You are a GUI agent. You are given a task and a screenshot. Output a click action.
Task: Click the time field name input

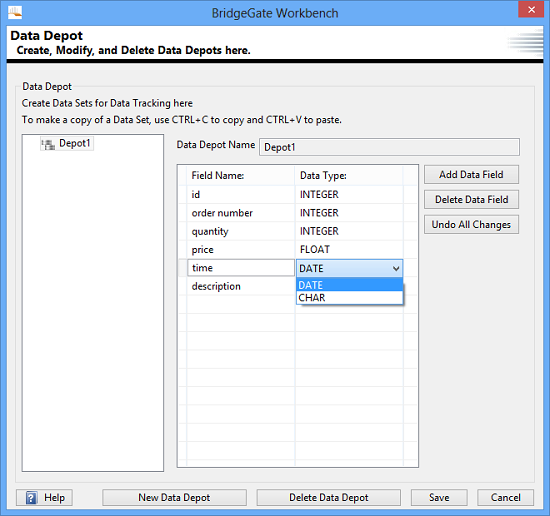point(241,268)
